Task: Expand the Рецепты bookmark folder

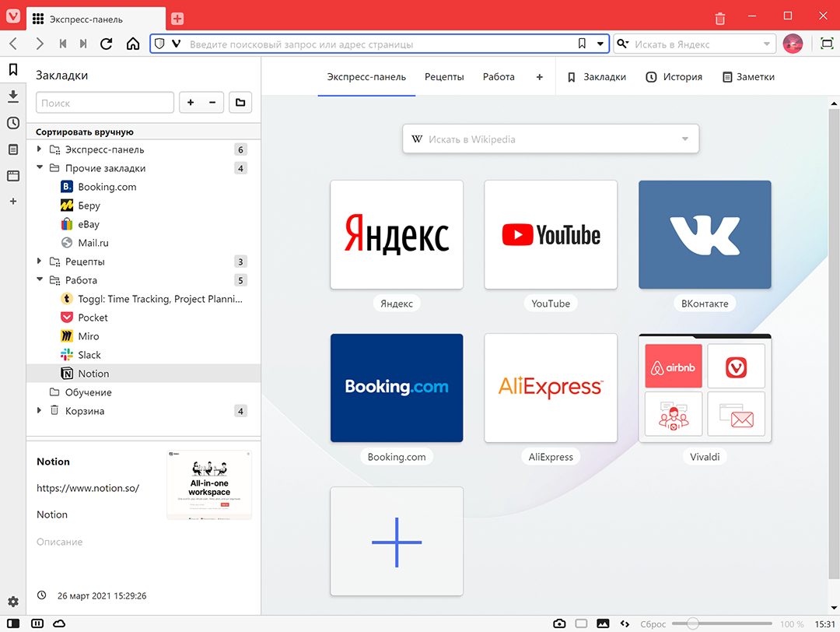Action: (x=39, y=261)
